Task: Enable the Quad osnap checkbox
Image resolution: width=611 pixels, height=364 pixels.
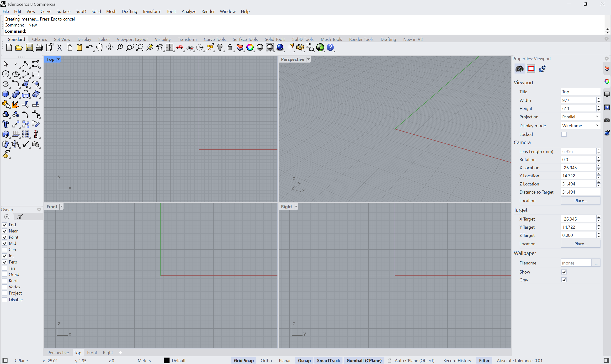Action: (x=5, y=274)
